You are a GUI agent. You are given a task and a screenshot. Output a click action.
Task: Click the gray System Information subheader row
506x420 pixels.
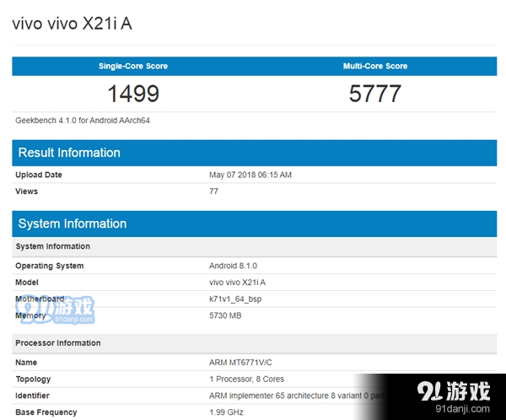tap(255, 246)
